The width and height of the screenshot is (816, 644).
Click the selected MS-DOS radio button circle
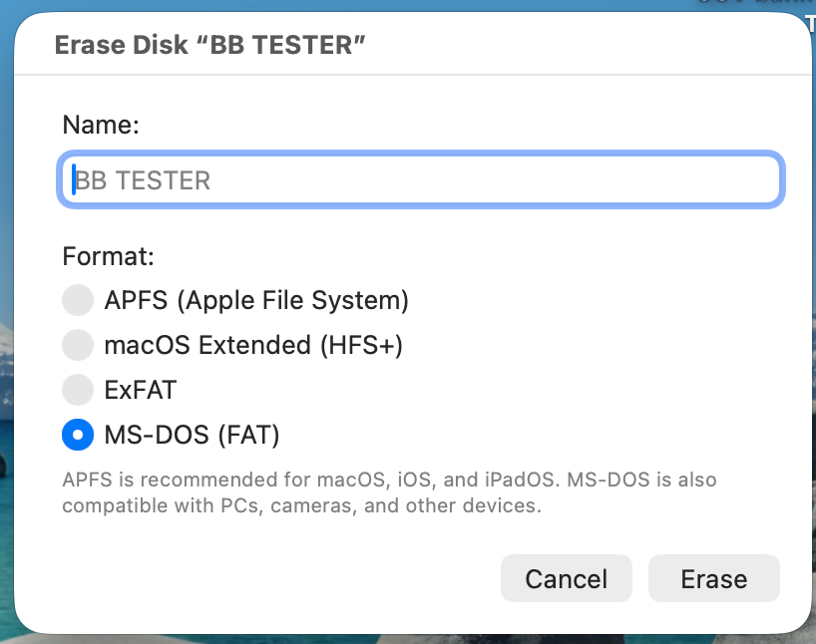(78, 435)
